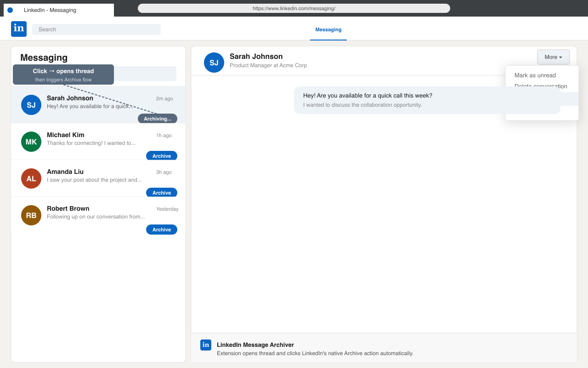The image size is (588, 368).
Task: Choose Delete conversation from the menu
Action: (x=540, y=86)
